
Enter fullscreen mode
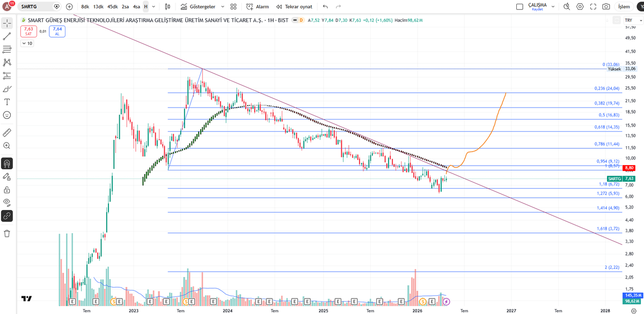pos(593,6)
